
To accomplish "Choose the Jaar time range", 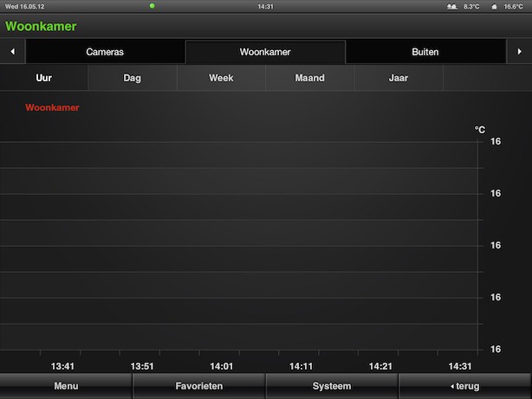I will 399,78.
